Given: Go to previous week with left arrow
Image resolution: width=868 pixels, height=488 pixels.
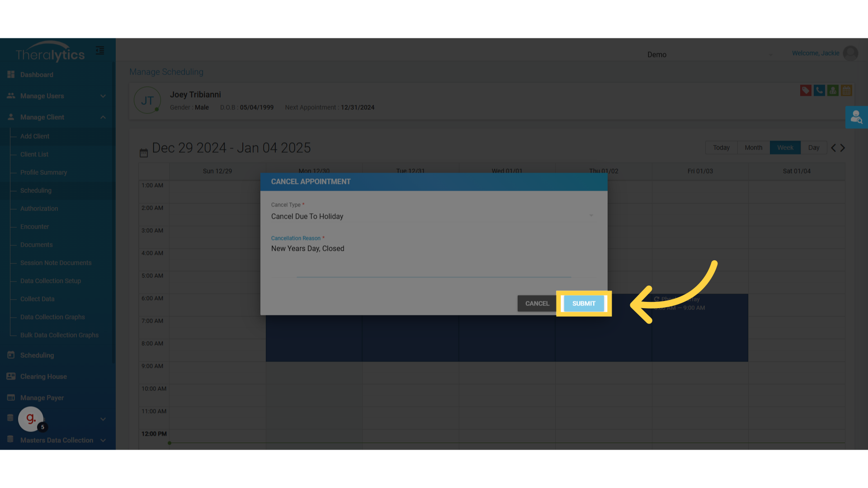Looking at the screenshot, I should pyautogui.click(x=833, y=148).
